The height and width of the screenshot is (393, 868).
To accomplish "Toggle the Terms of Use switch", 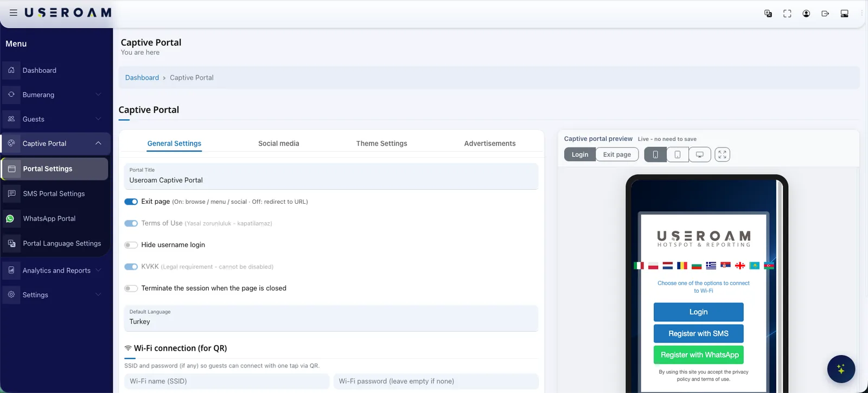I will (x=131, y=223).
